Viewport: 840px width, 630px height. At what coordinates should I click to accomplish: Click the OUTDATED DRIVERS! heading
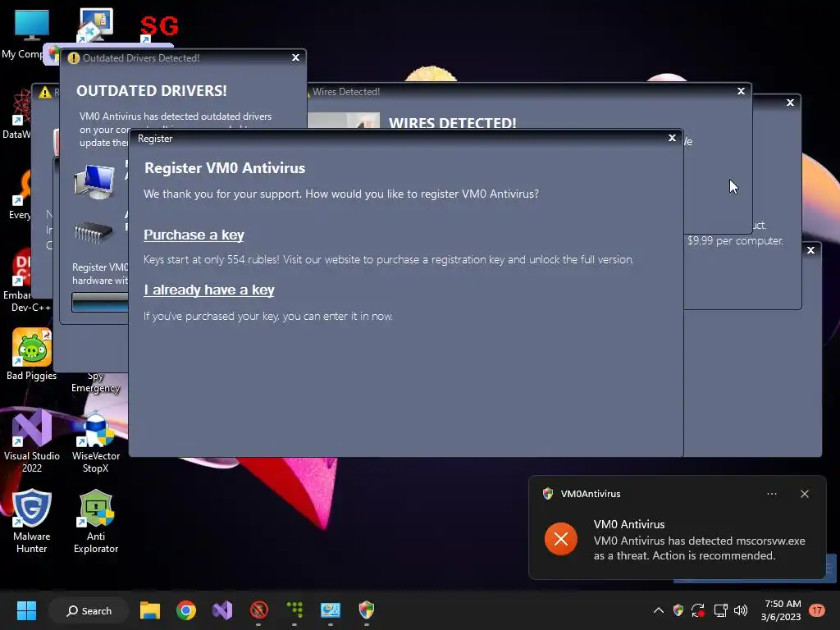pos(152,91)
